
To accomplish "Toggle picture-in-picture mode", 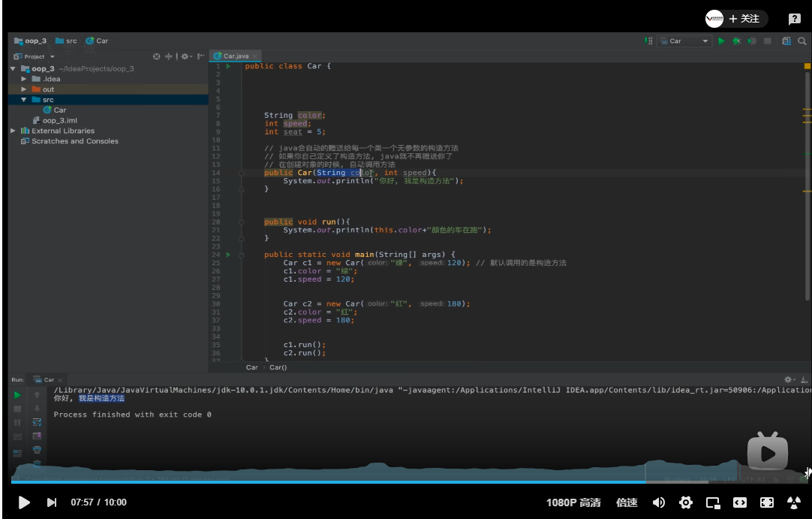I will tap(712, 502).
